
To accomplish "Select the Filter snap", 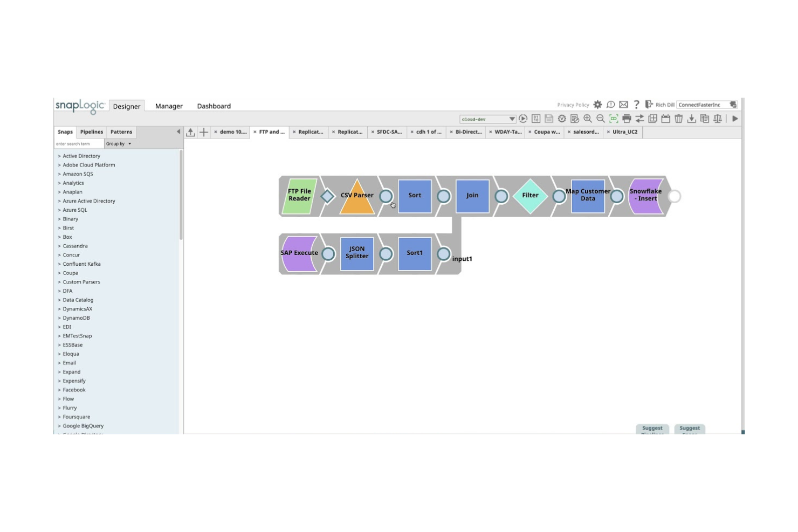I will point(530,196).
